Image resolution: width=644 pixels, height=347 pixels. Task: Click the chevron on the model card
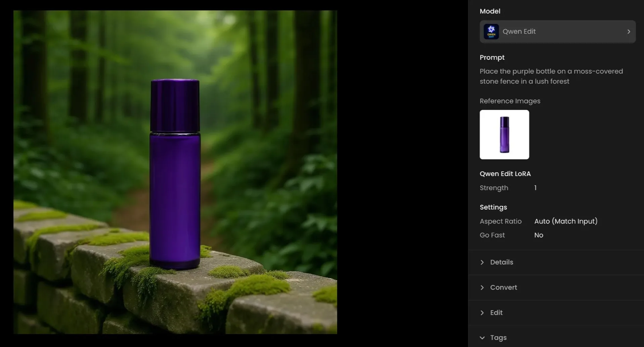[629, 31]
